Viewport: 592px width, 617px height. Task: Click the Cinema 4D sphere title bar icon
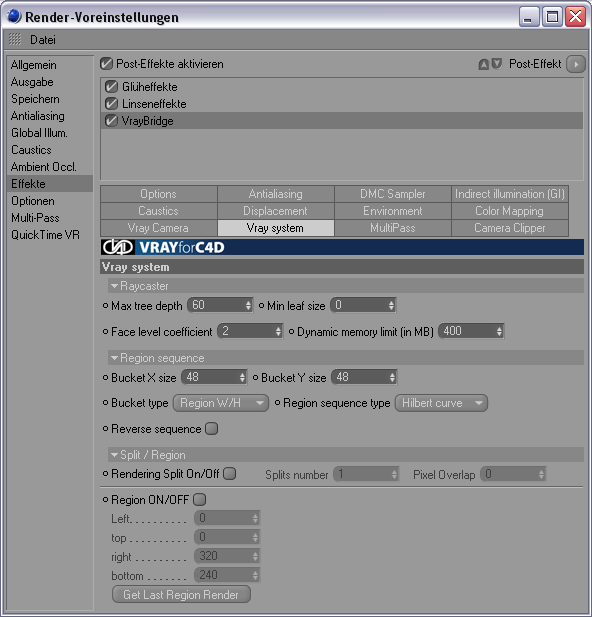[14, 17]
